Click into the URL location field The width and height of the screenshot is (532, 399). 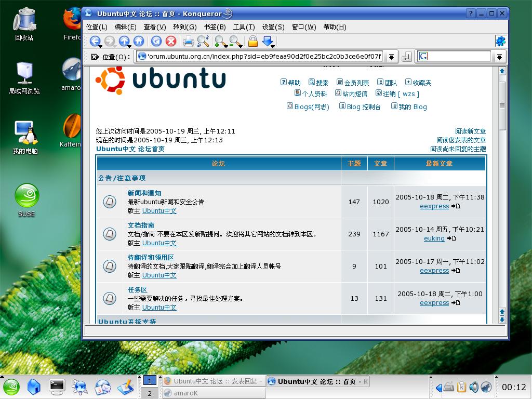pos(260,56)
